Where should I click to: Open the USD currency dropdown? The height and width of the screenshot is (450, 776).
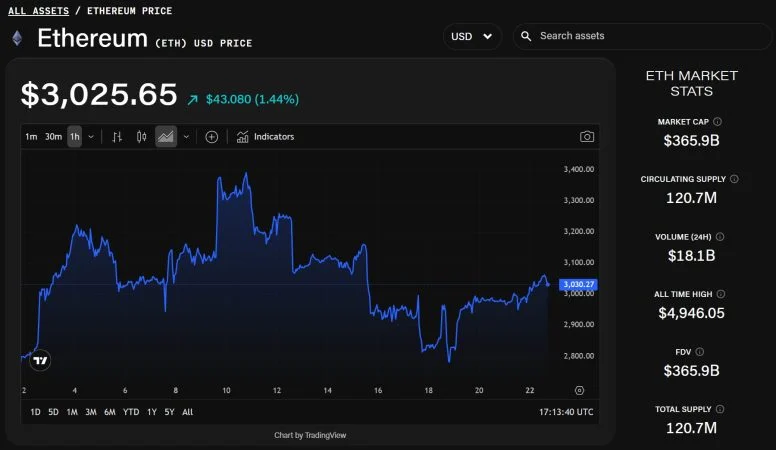point(472,37)
